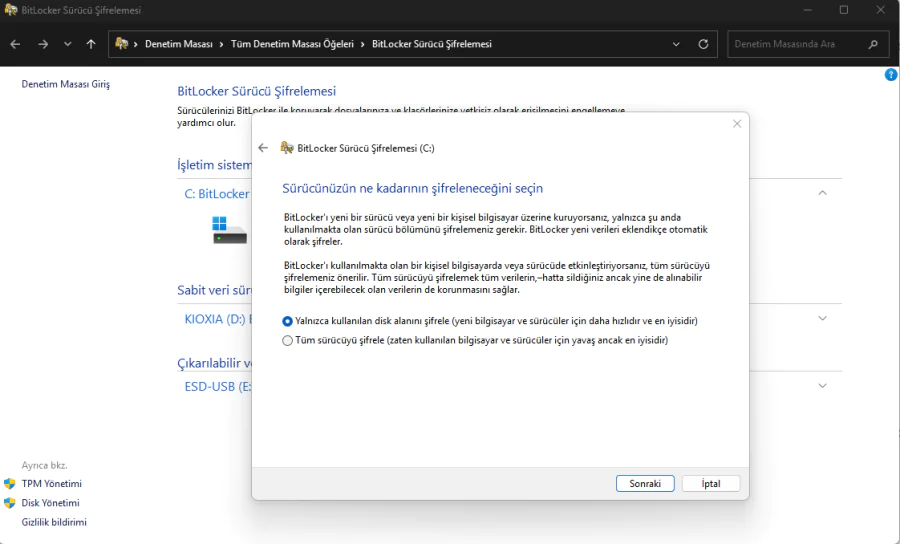Click the C: drive Windows icon

point(229,229)
